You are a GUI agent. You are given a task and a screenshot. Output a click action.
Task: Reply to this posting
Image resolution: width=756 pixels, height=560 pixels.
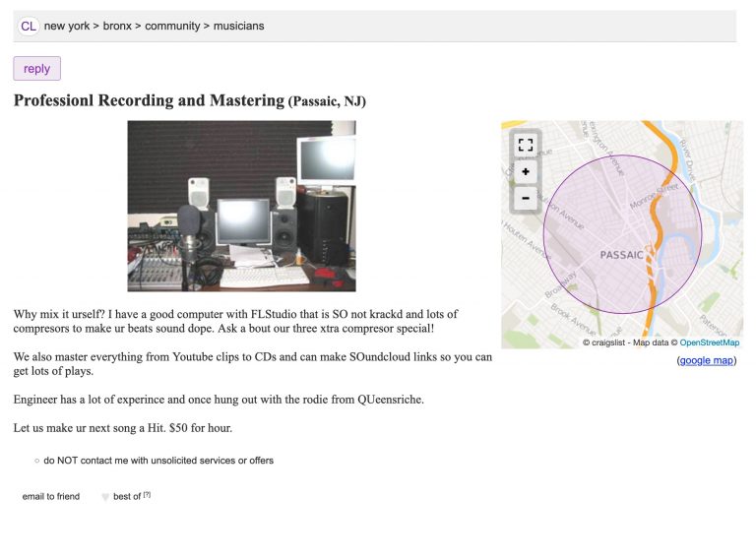pos(36,69)
